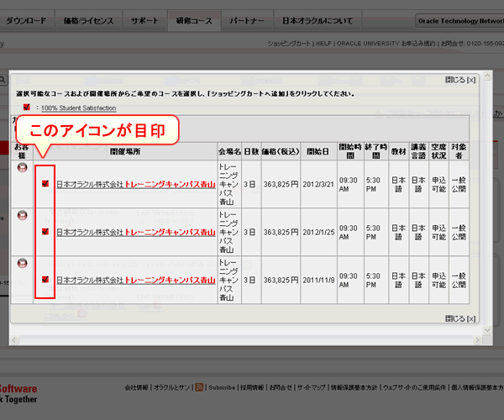Open the 会社情報 footer link

(136, 388)
